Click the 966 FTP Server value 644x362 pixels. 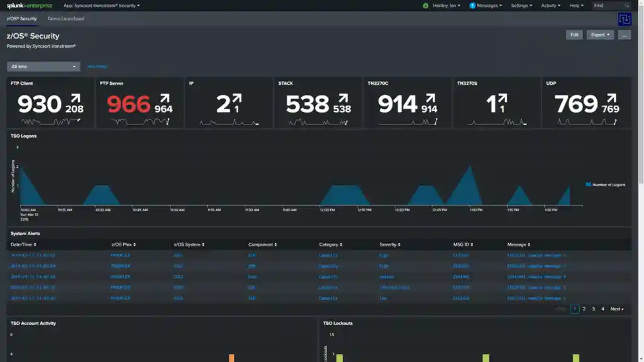tap(128, 104)
